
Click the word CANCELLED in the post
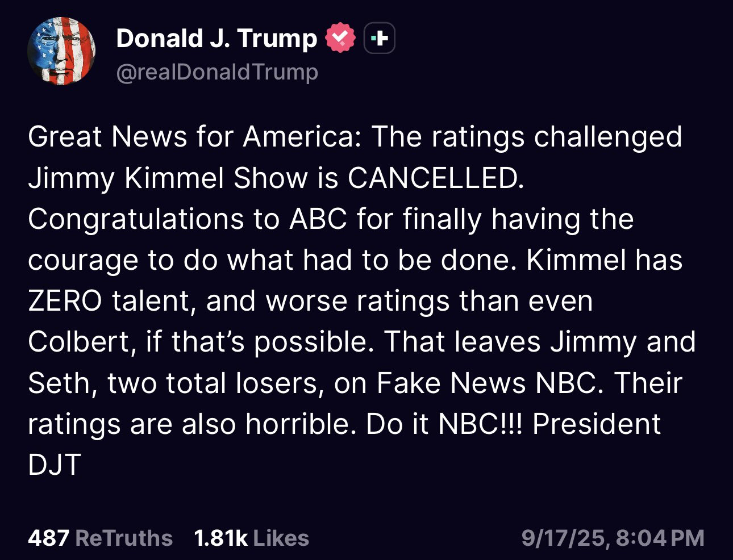click(x=435, y=178)
